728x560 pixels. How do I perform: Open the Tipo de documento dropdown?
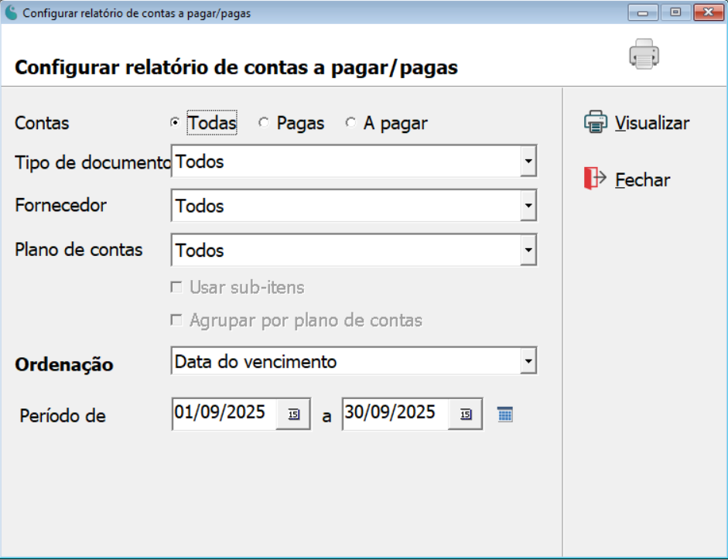point(529,161)
